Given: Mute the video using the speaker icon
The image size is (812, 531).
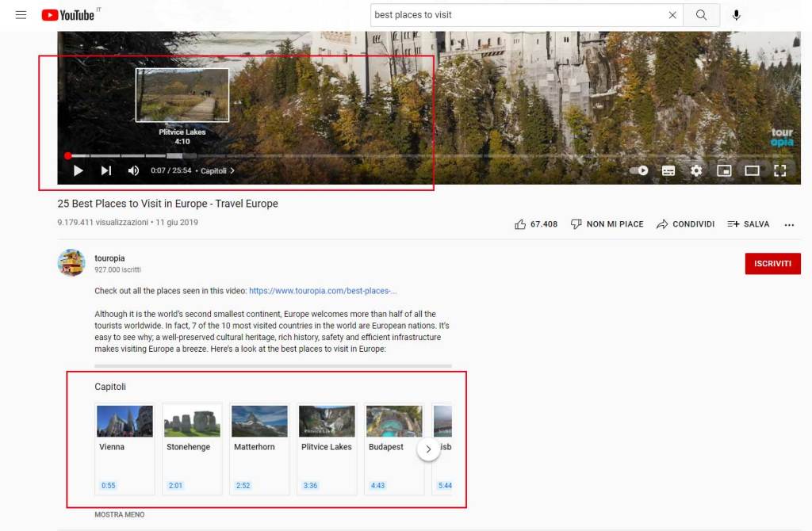Looking at the screenshot, I should tap(133, 170).
